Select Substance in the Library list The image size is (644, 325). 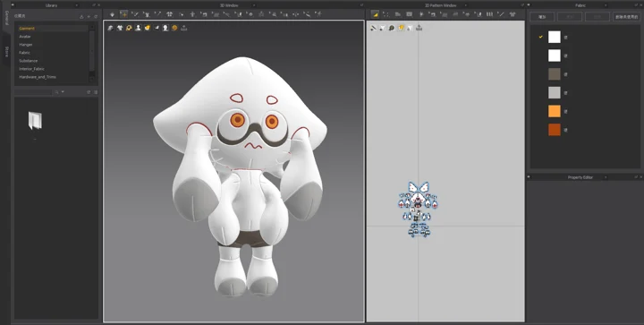click(x=29, y=61)
